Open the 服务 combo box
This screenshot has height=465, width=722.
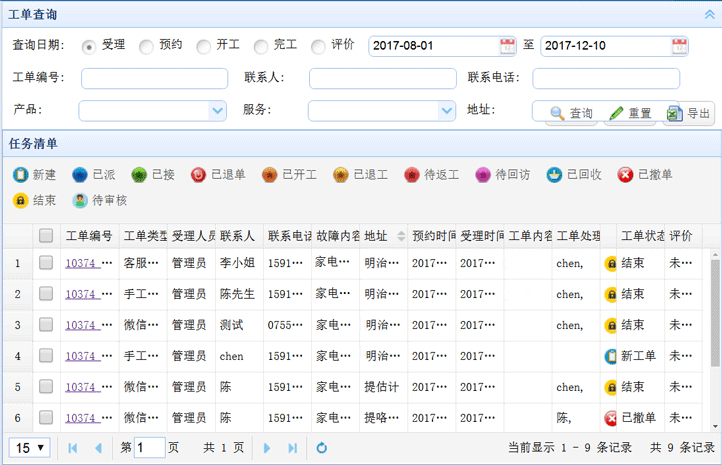[x=446, y=111]
